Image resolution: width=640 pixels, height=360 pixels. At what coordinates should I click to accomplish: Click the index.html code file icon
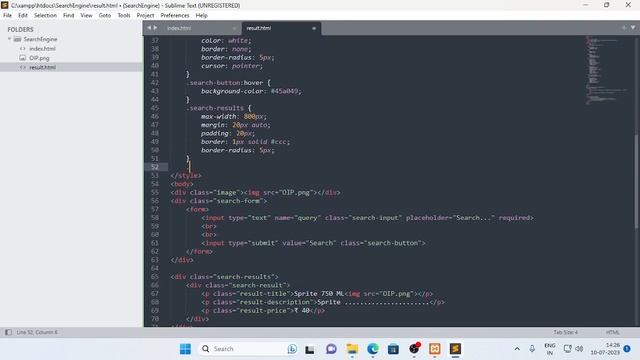pos(22,49)
